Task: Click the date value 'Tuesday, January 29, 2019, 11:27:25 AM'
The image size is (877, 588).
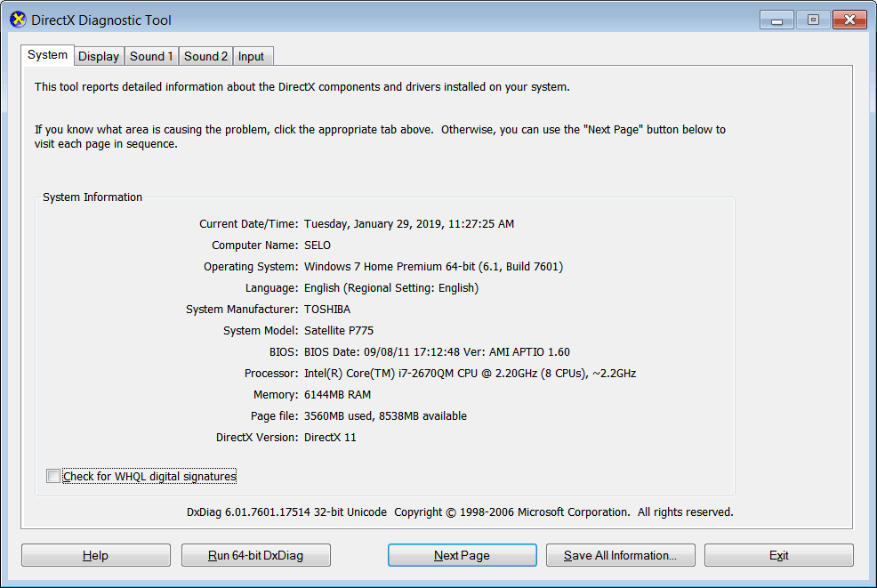Action: click(409, 224)
